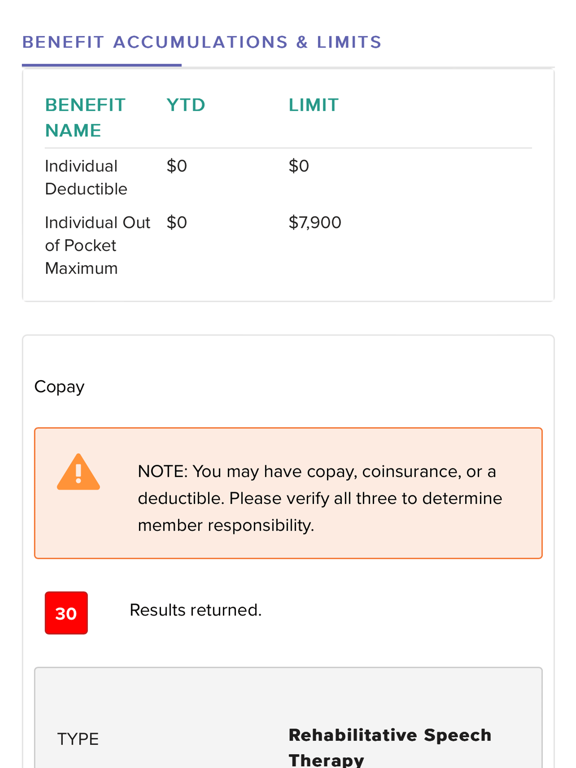Select the Benefit Accumulations & Limits tab

click(202, 42)
